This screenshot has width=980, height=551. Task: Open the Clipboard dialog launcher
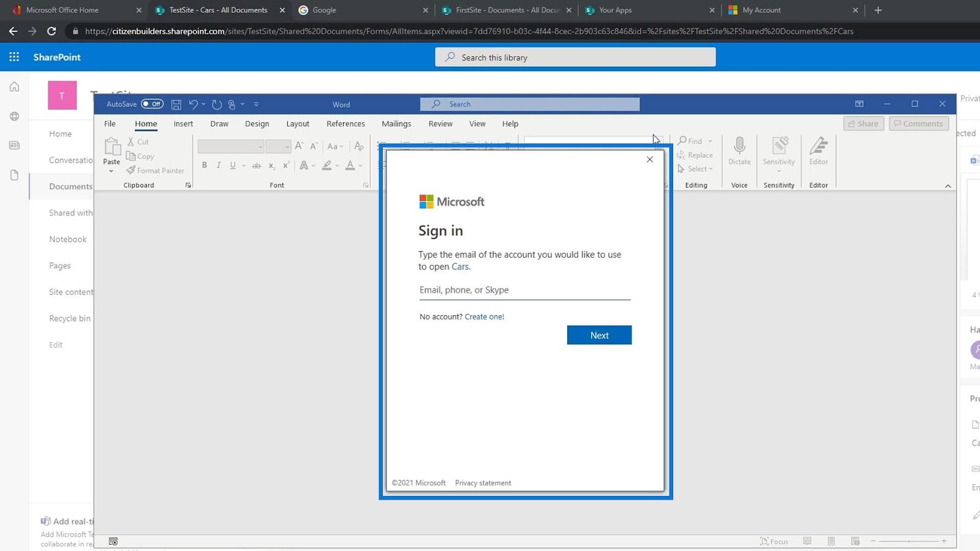pos(188,185)
